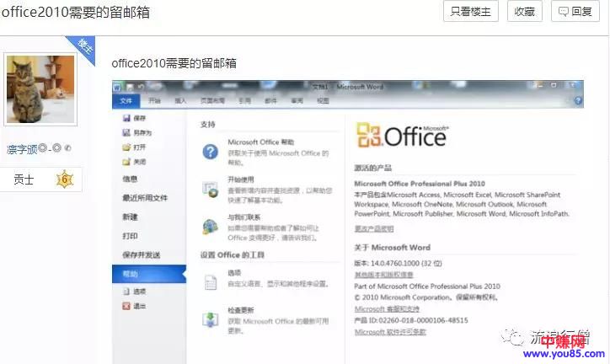Click the 只看楼主 button
This screenshot has height=364, width=610.
471,11
